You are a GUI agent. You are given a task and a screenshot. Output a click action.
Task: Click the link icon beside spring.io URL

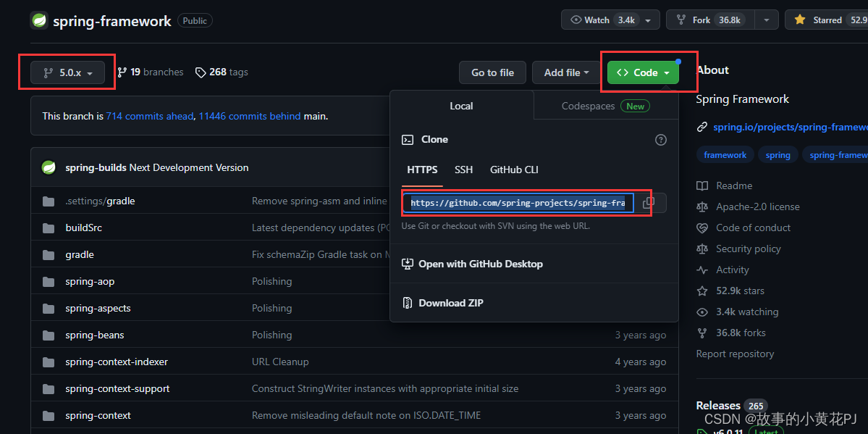(x=702, y=127)
